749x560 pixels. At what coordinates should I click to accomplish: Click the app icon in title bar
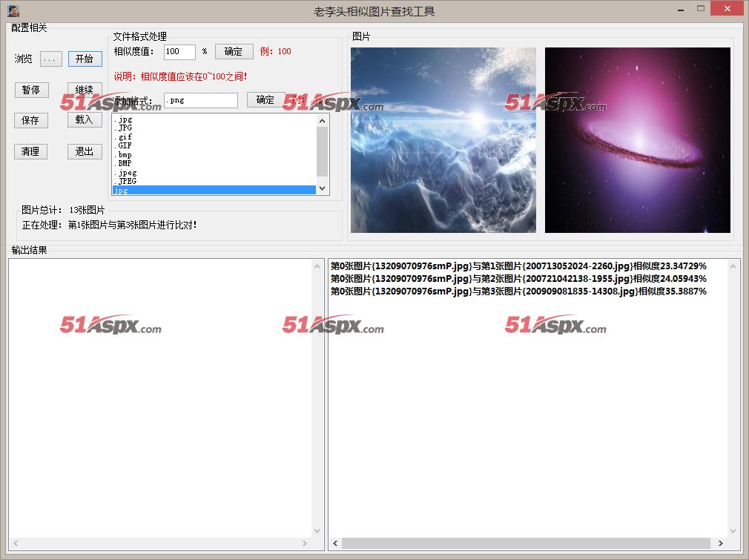click(x=13, y=10)
